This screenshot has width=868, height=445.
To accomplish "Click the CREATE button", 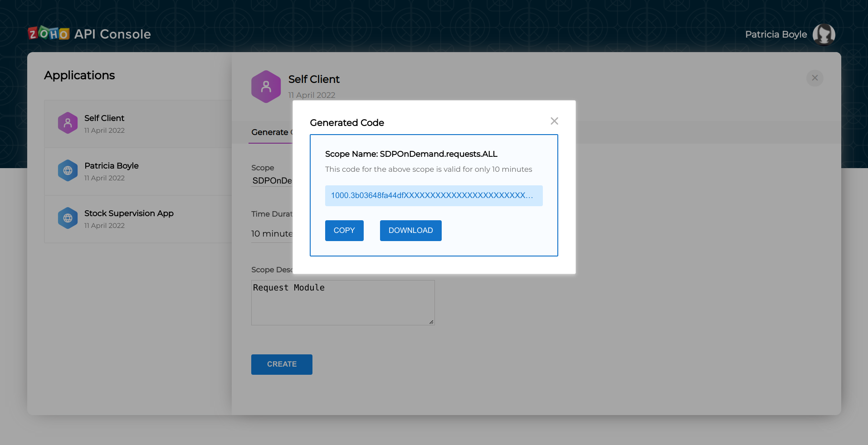I will pyautogui.click(x=282, y=364).
